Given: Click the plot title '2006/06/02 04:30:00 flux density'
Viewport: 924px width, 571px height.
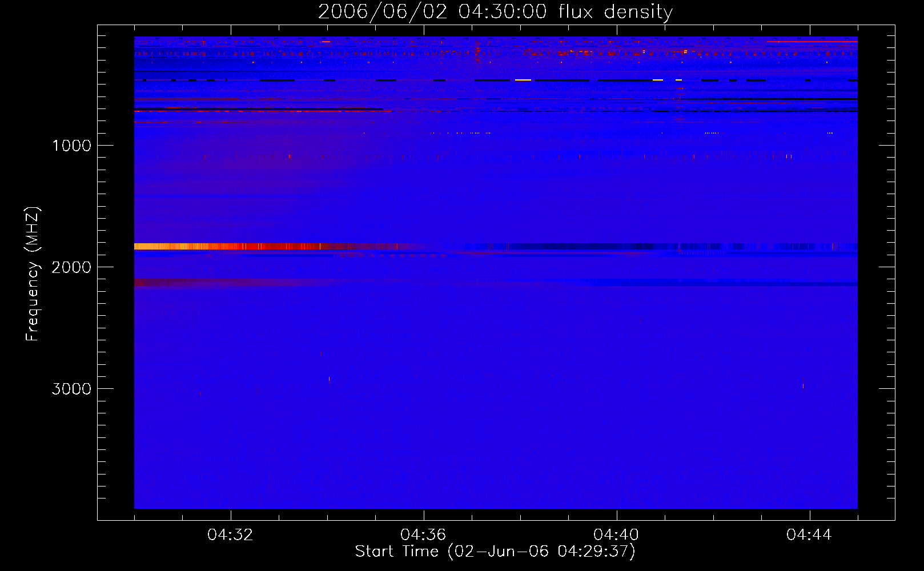Looking at the screenshot, I should (x=495, y=12).
